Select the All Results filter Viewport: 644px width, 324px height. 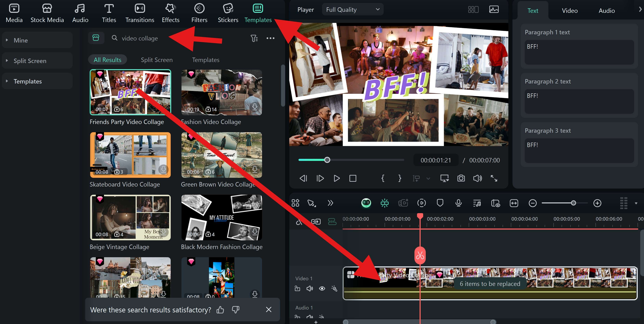point(107,60)
